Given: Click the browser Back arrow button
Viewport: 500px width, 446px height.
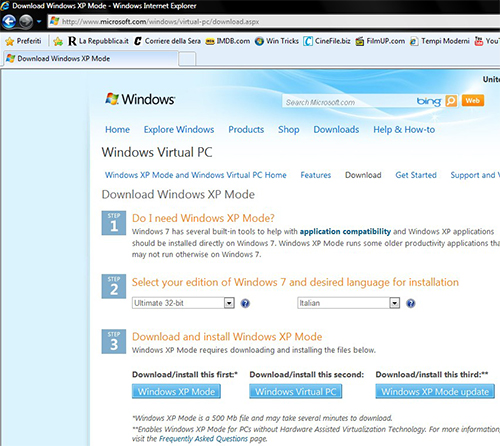Looking at the screenshot, I should (x=9, y=22).
